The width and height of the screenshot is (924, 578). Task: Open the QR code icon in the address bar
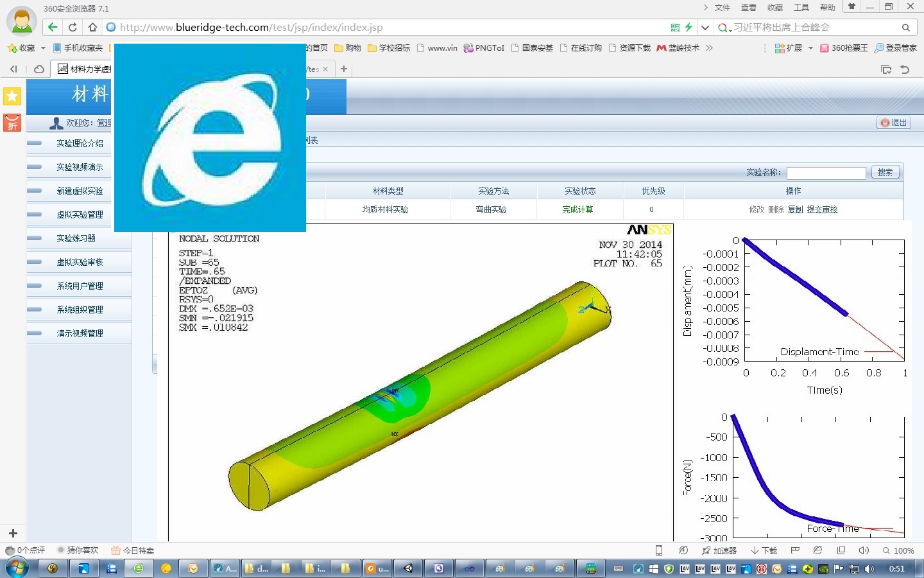click(675, 28)
